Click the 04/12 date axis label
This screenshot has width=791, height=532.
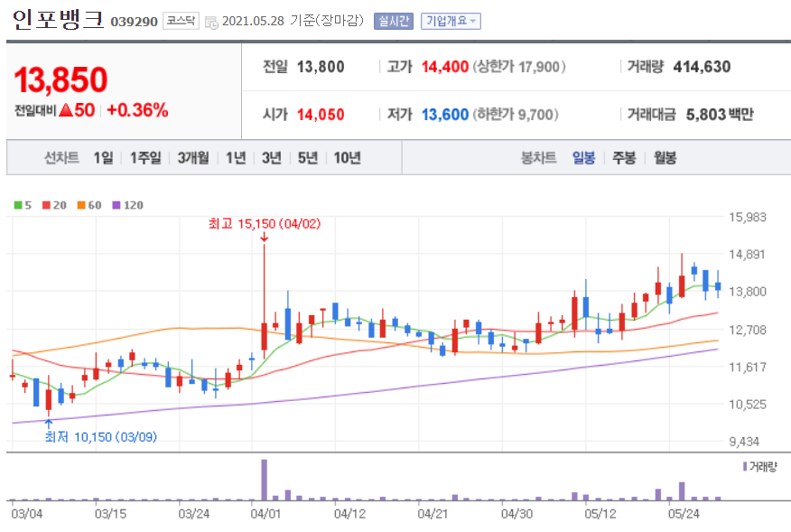tap(349, 514)
